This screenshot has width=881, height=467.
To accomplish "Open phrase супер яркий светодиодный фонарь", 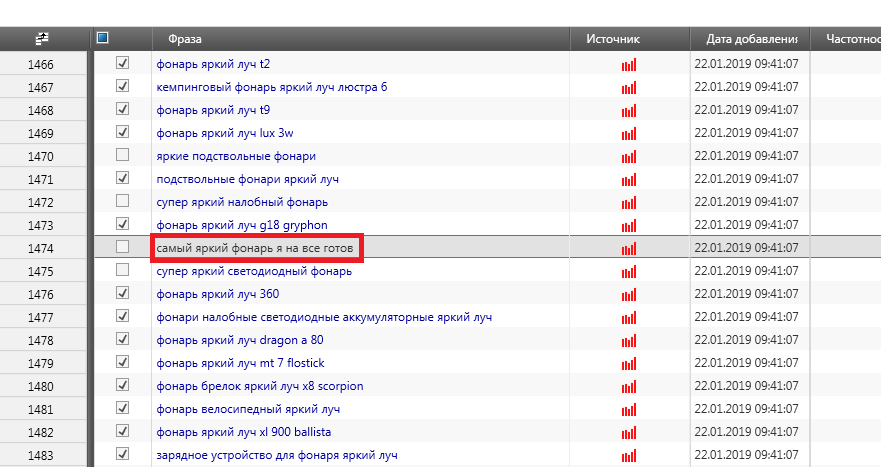I will click(254, 271).
